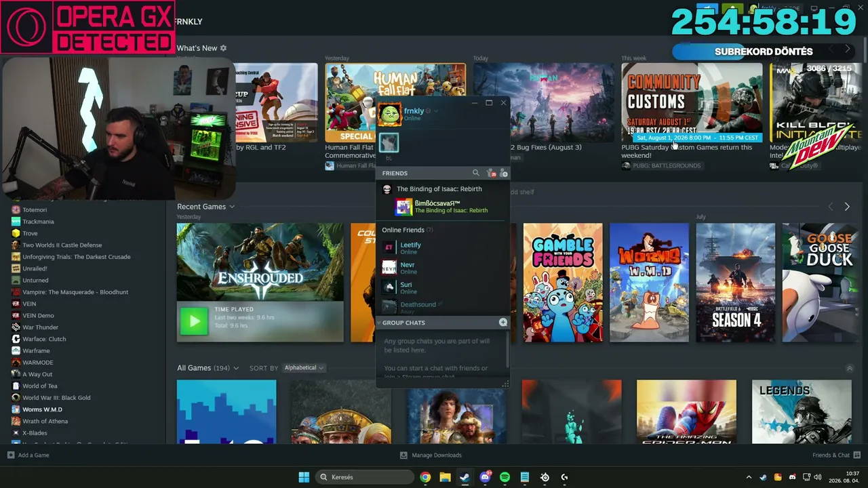Image resolution: width=868 pixels, height=488 pixels.
Task: Select World of Tea in library list
Action: coord(40,386)
